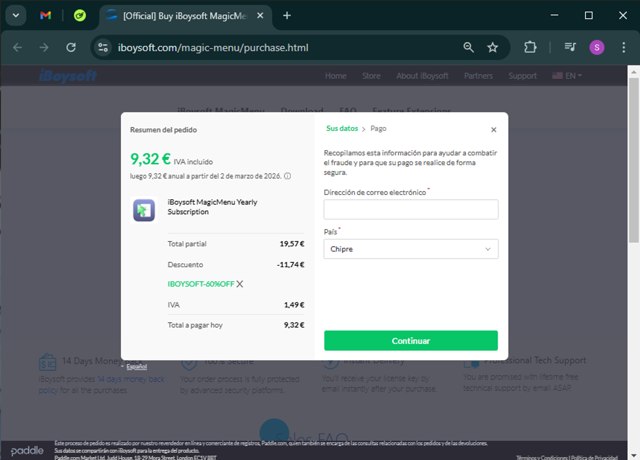The height and width of the screenshot is (460, 640).
Task: Click the Continuar button
Action: point(411,340)
